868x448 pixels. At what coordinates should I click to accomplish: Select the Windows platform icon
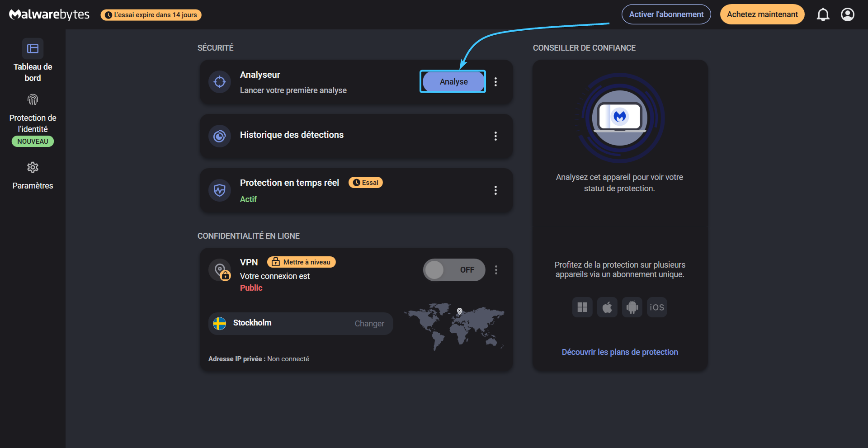coord(582,307)
